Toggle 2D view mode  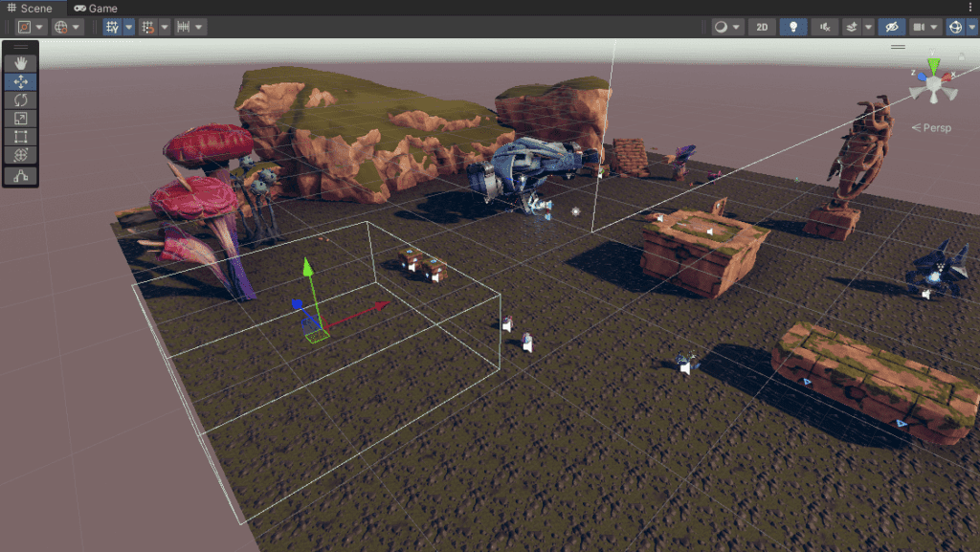coord(762,26)
